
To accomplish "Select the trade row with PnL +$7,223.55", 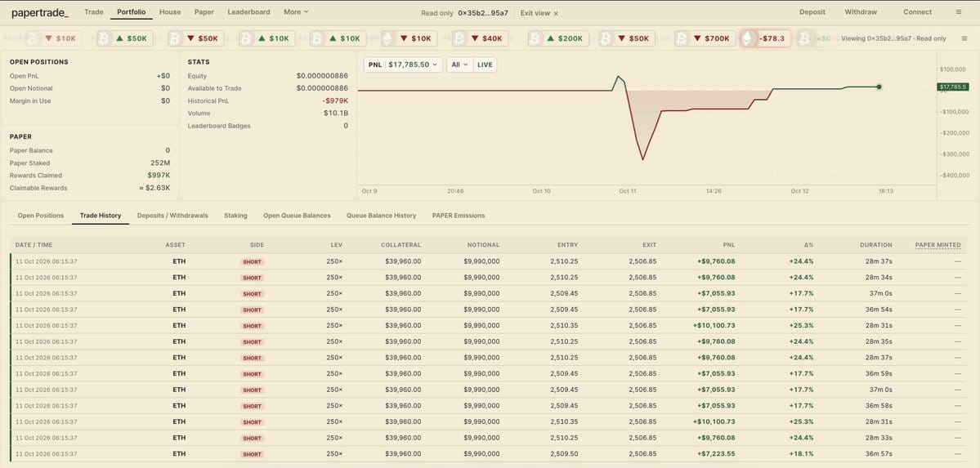I will [x=488, y=454].
